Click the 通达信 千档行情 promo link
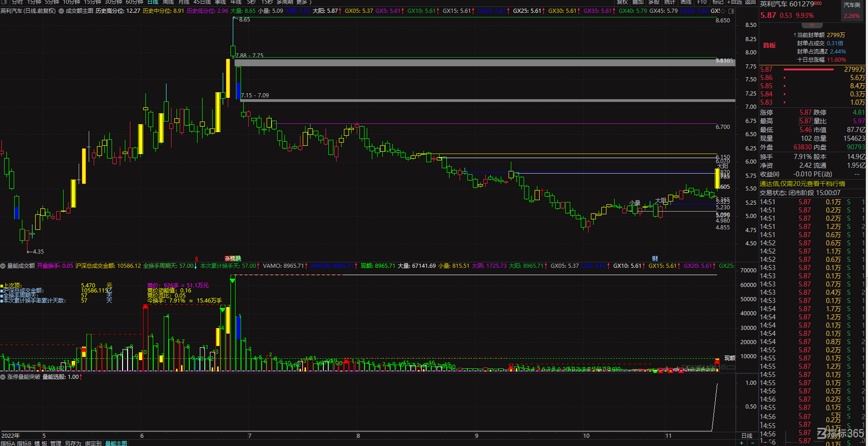Viewport: 868px width, 446px height. 803,184
